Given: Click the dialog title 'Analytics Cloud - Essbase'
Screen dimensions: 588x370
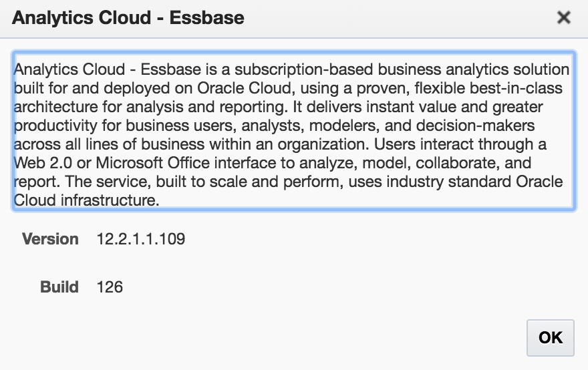Looking at the screenshot, I should coord(128,18).
